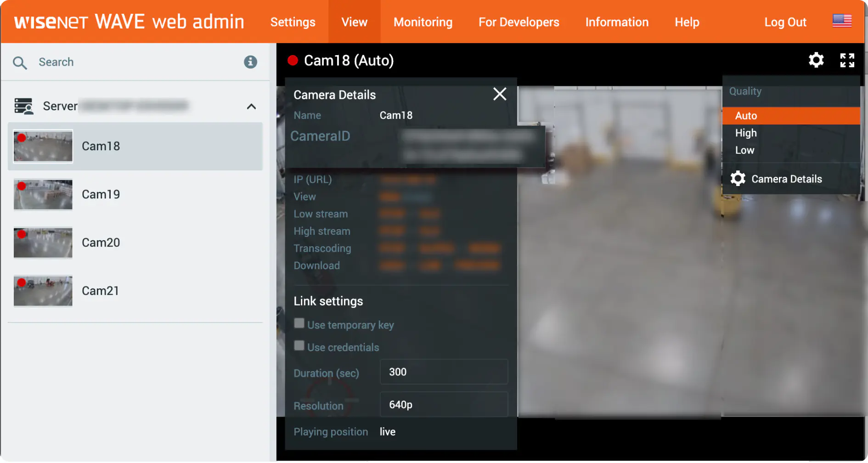
Task: Click the Cam18 (Auto) camera title
Action: click(x=349, y=60)
